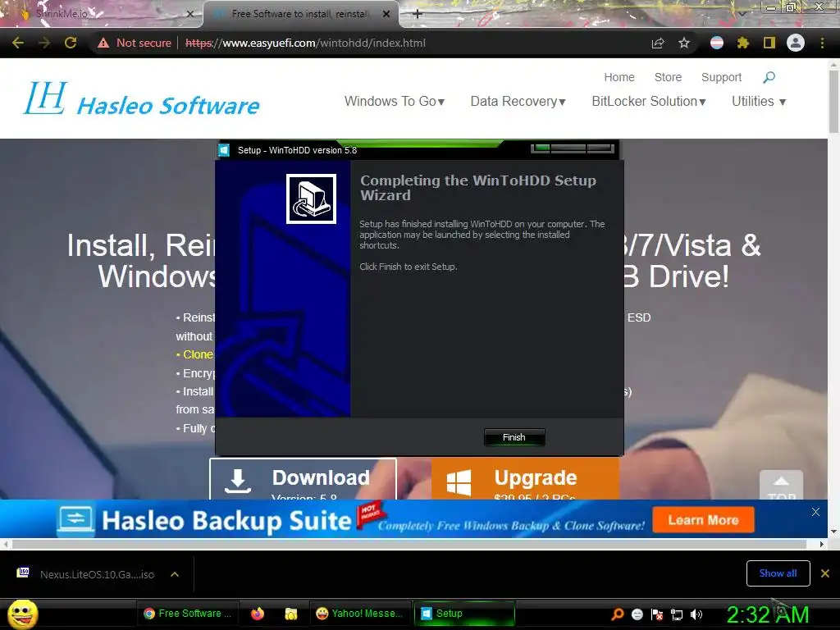Close the Hasleo Backup Suite banner
Image resolution: width=840 pixels, height=630 pixels.
[815, 512]
